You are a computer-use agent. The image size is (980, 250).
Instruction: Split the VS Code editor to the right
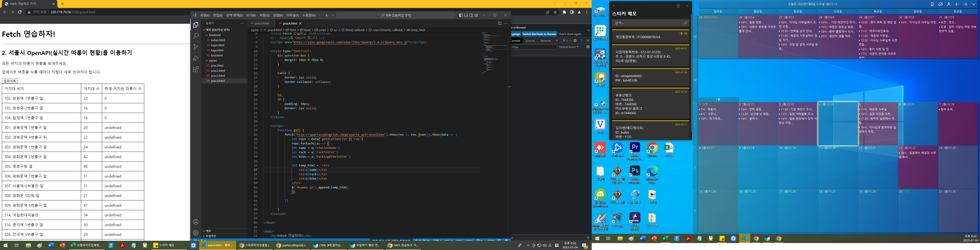(x=499, y=23)
